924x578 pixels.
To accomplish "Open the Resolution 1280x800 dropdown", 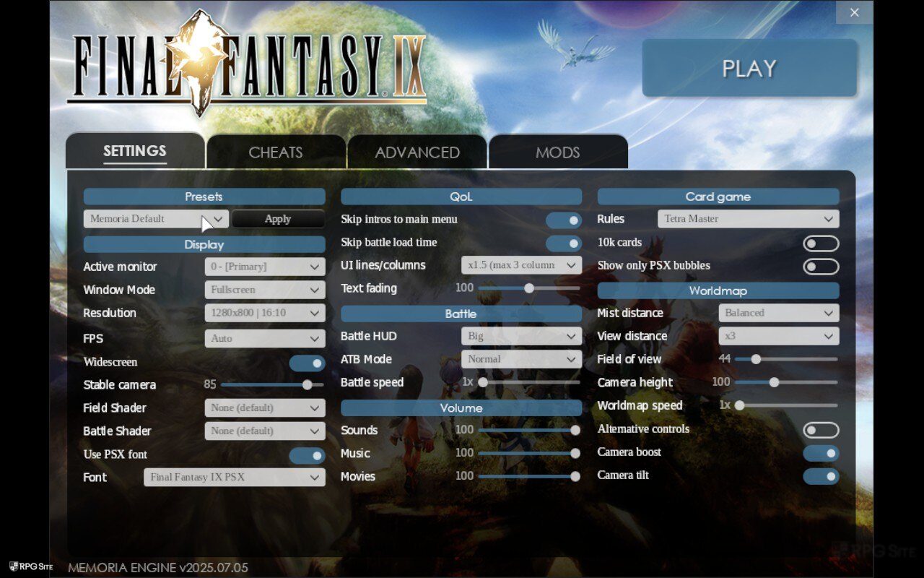I will tap(265, 313).
